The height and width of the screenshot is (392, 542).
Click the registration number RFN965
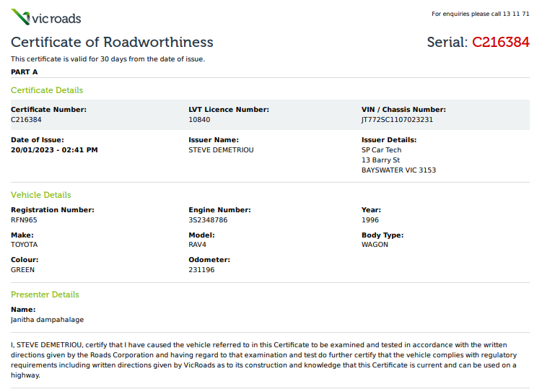pyautogui.click(x=24, y=219)
